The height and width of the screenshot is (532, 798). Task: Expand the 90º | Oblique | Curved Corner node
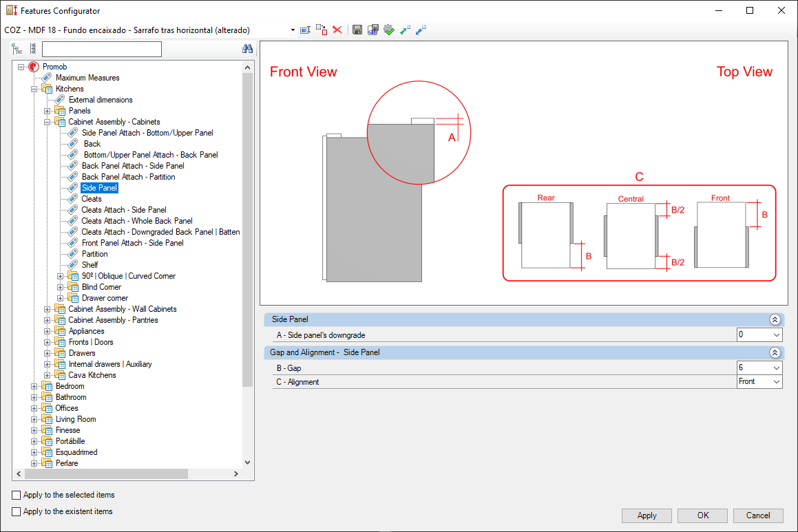point(61,276)
